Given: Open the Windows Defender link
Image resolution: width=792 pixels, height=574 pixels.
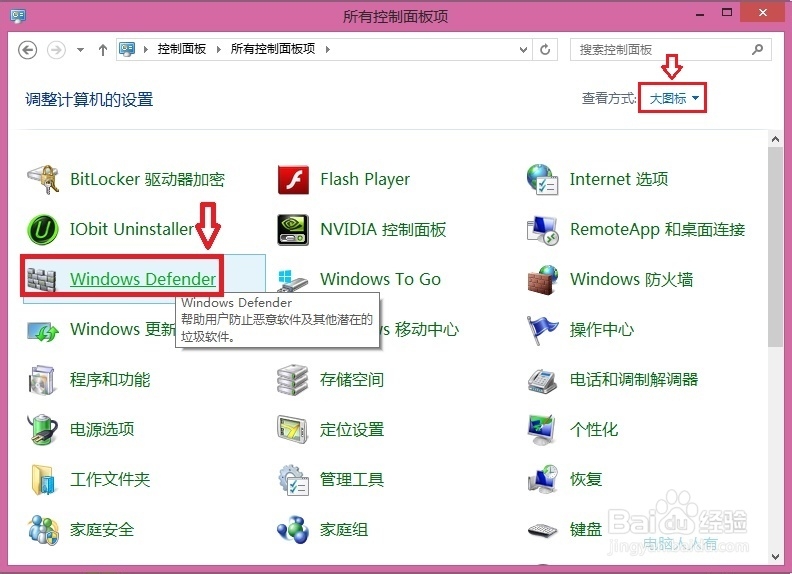Looking at the screenshot, I should point(143,279).
